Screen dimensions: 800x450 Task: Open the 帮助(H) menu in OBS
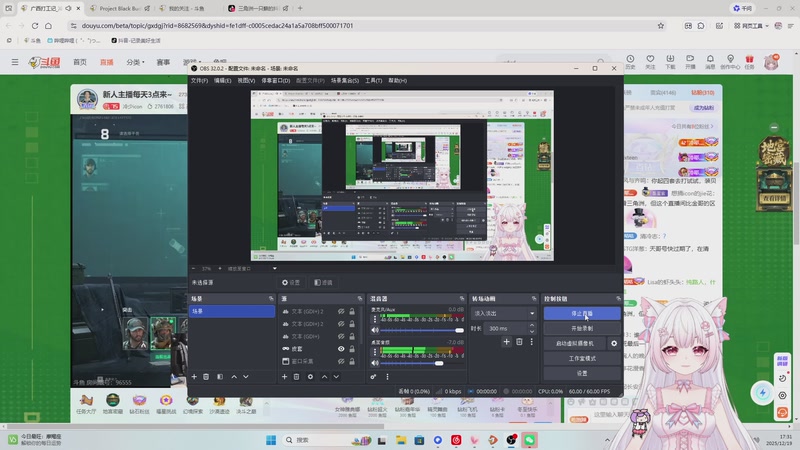pyautogui.click(x=397, y=81)
